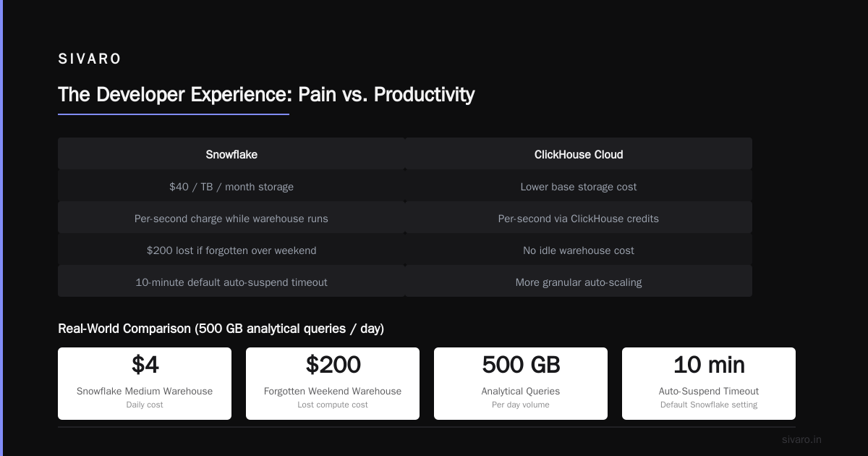Screen dimensions: 868x456
Task: Open the 10 min Auto-Suspend Timeout card
Action: [x=709, y=384]
